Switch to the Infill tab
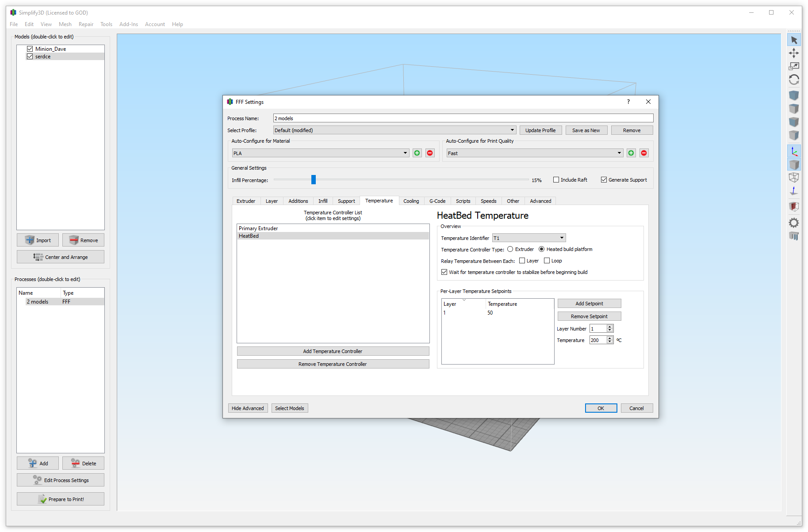 point(323,201)
